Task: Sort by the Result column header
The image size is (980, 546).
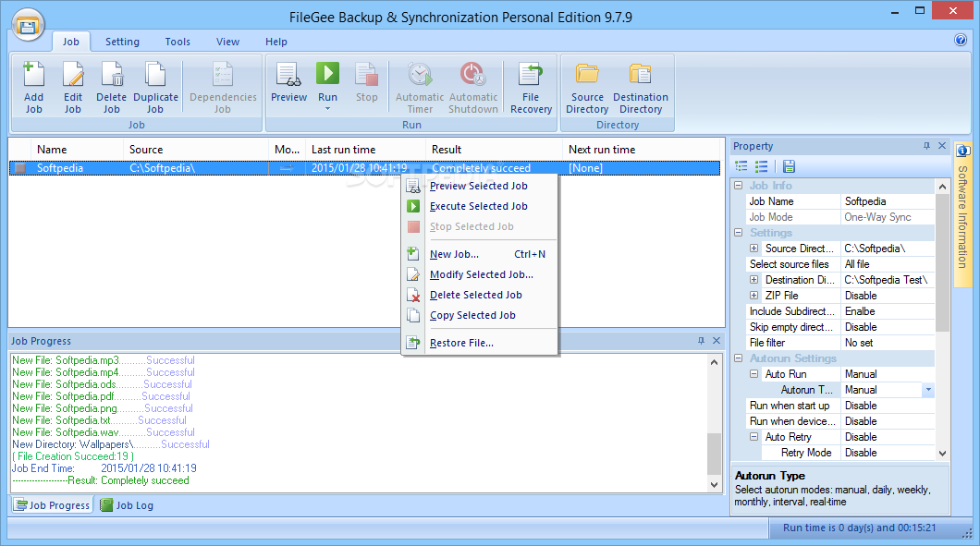Action: [495, 150]
